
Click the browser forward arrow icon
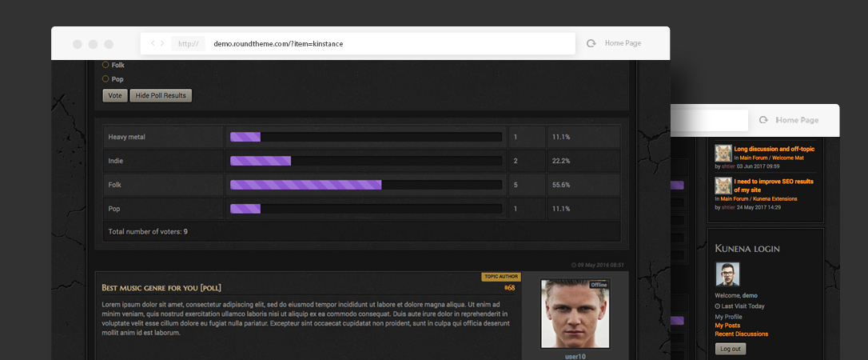pos(162,43)
